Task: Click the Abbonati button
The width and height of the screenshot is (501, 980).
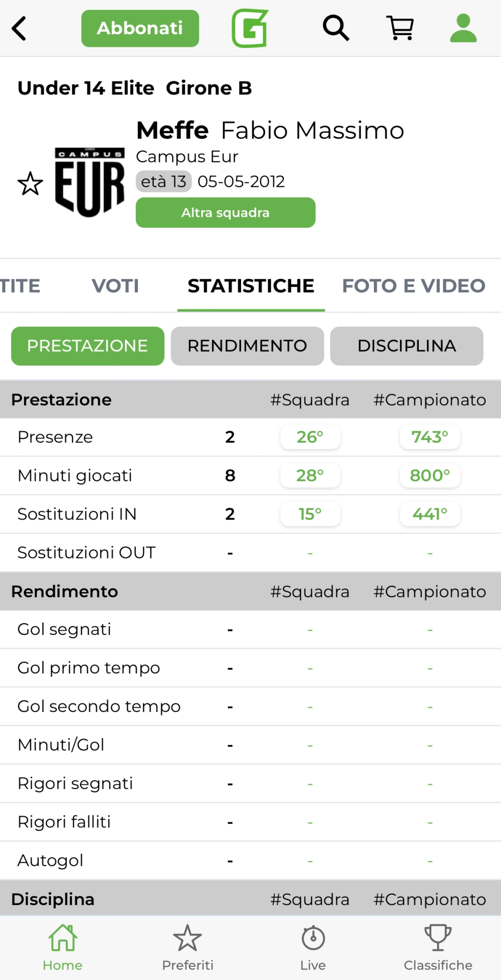Action: 140,29
